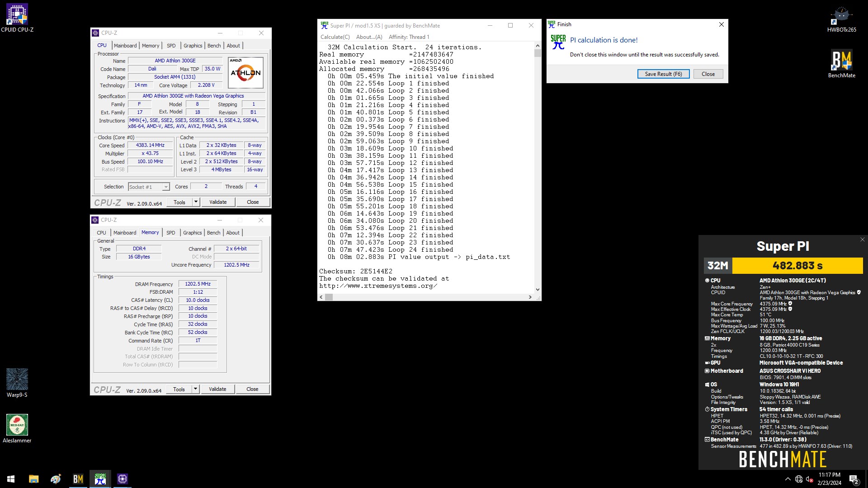Click Save Result (F6) button
868x488 pixels.
(663, 74)
